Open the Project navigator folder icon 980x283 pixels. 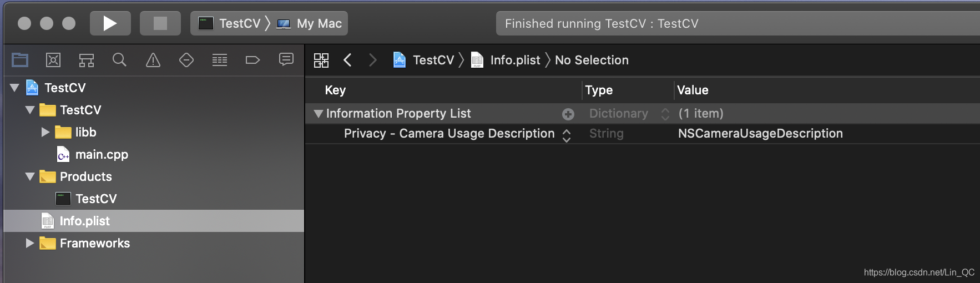click(20, 60)
